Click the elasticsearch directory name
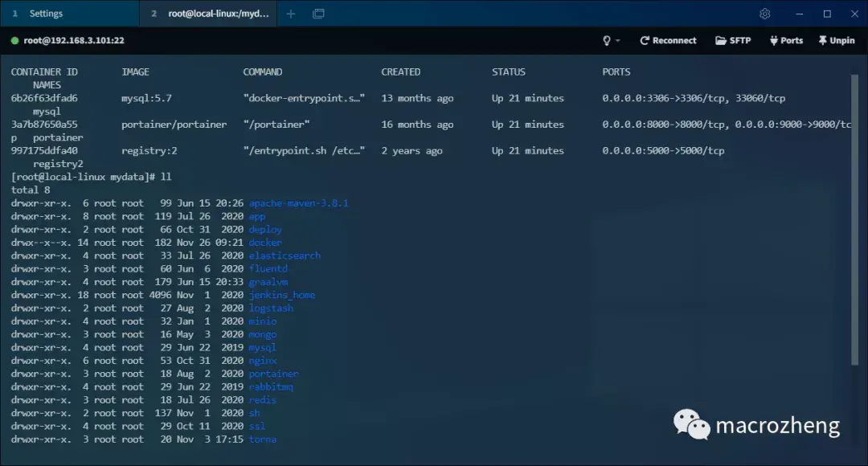The height and width of the screenshot is (466, 868). 285,255
